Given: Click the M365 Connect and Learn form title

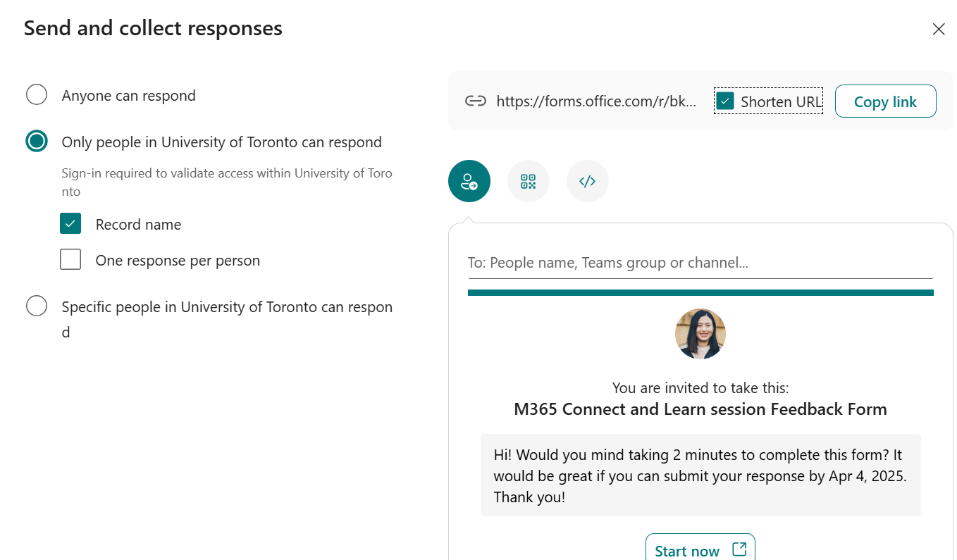Looking at the screenshot, I should click(x=700, y=409).
